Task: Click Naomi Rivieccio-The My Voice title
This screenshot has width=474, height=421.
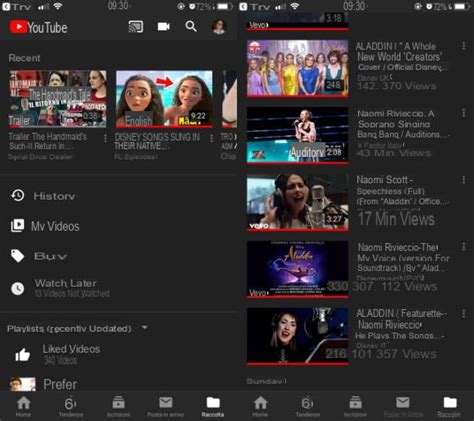Action: point(403,258)
